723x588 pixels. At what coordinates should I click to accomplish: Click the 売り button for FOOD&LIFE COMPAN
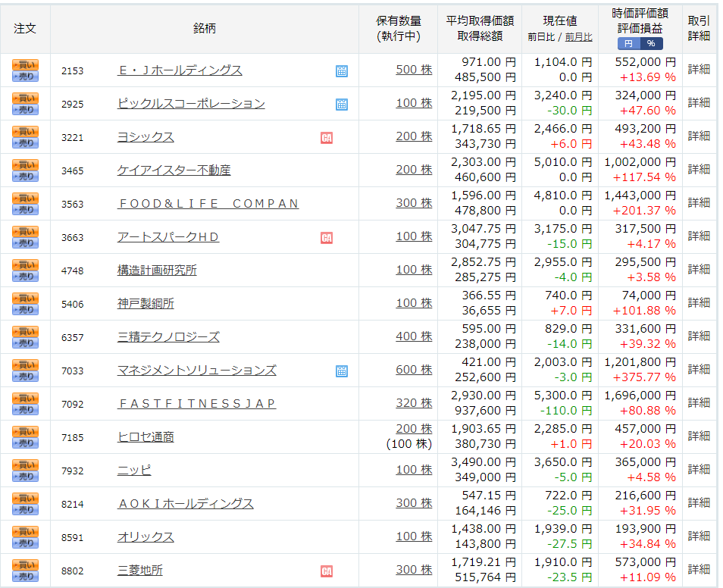coord(25,209)
